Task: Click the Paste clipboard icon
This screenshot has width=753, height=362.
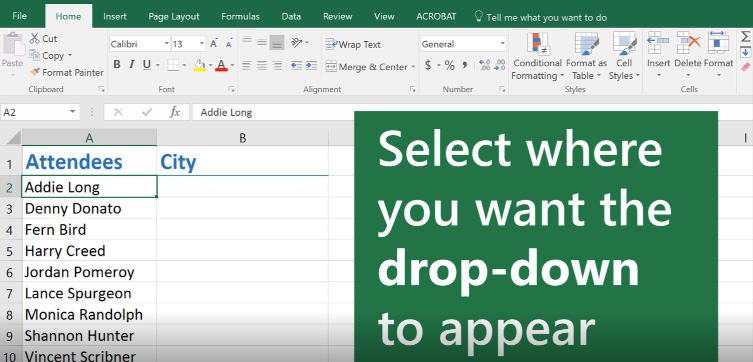Action: click(x=13, y=45)
